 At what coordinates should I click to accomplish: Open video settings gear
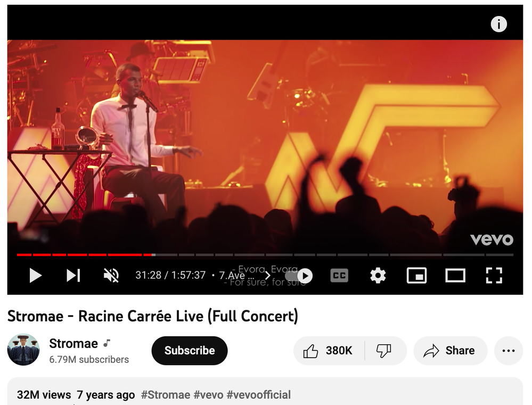point(378,276)
